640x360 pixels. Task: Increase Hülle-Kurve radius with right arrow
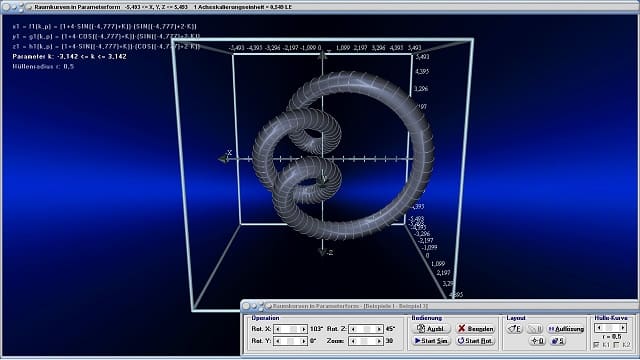[622, 328]
